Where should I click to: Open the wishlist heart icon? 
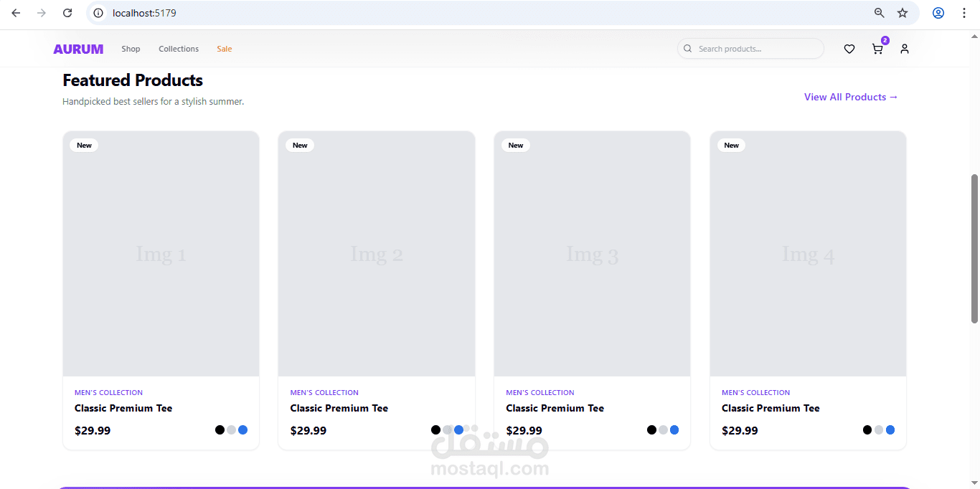pos(849,49)
